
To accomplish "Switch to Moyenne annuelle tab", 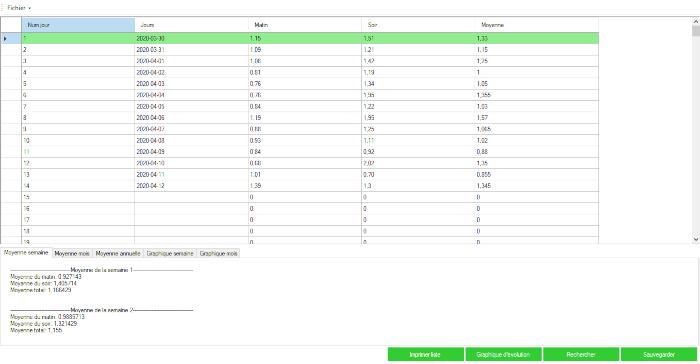I will [x=118, y=253].
